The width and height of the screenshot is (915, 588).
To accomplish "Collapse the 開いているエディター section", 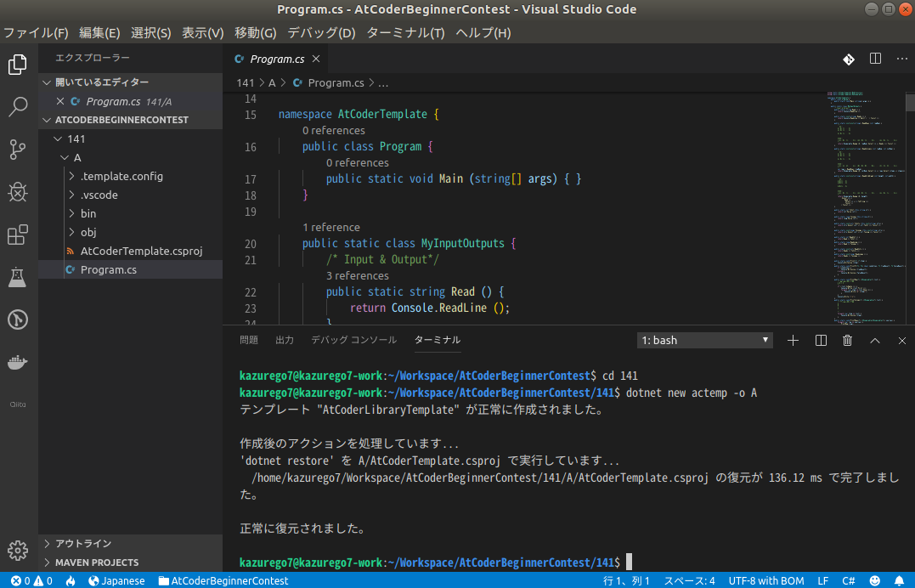I will pyautogui.click(x=131, y=82).
